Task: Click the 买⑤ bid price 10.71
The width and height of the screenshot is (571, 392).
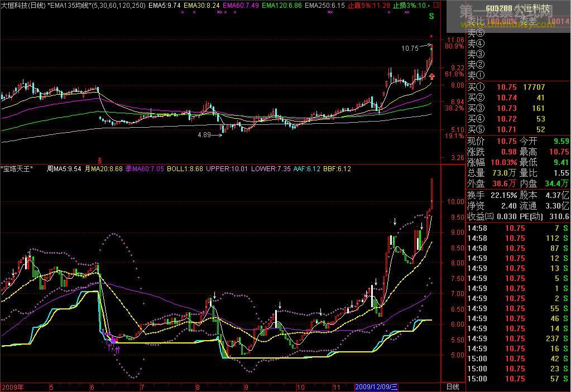Action: [507, 129]
